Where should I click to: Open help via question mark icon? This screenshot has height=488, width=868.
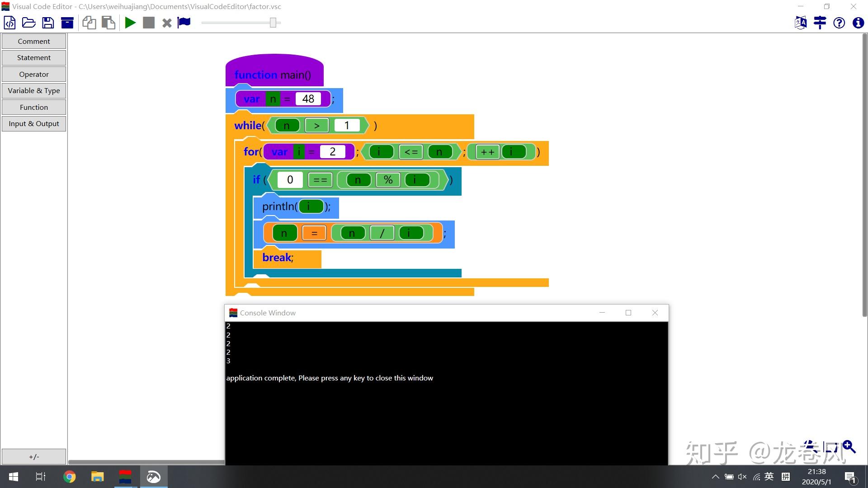(839, 23)
